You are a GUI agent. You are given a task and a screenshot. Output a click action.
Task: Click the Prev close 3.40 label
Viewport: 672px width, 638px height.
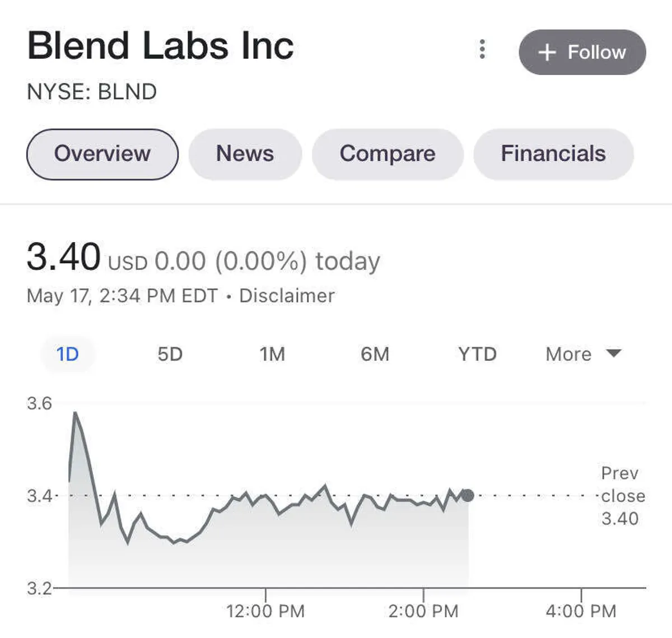pos(620,496)
